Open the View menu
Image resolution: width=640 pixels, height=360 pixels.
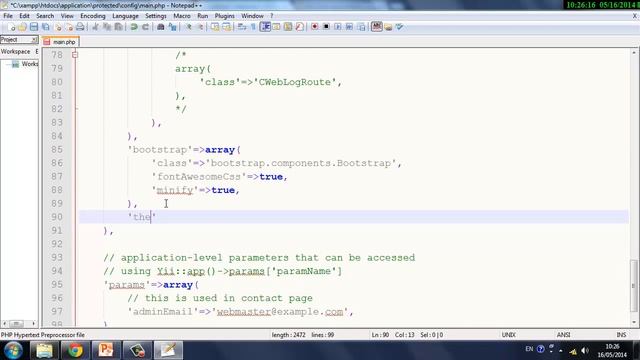(x=67, y=16)
